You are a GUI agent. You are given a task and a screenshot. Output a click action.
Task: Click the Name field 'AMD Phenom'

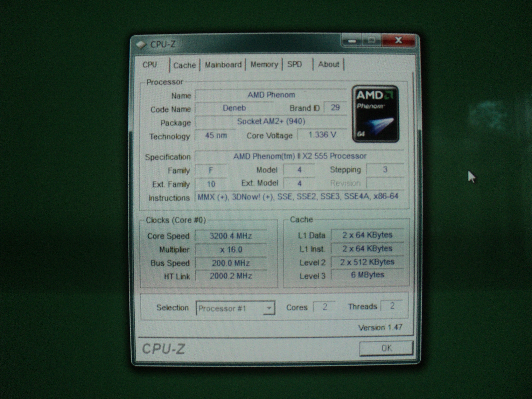pos(271,95)
